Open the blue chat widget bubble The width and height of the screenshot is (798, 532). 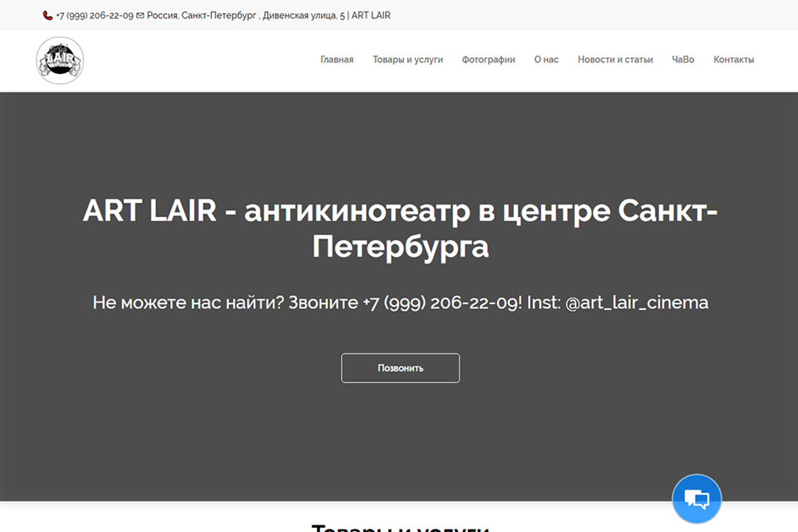[697, 499]
